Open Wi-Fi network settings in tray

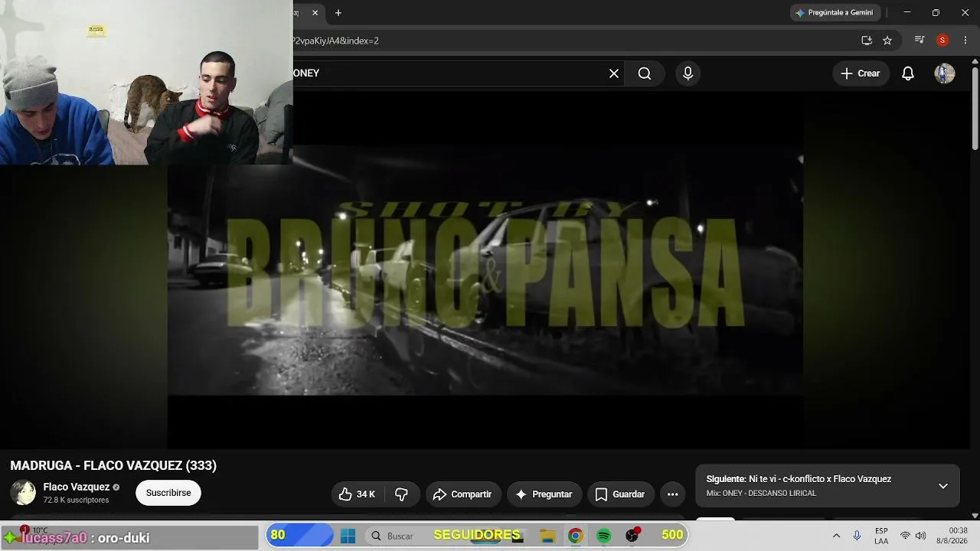[x=905, y=536]
